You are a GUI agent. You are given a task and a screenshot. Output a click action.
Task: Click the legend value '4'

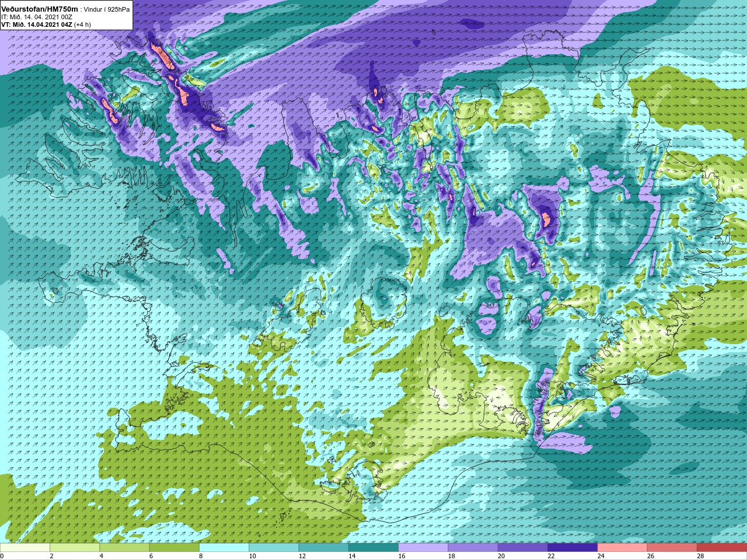click(x=102, y=556)
